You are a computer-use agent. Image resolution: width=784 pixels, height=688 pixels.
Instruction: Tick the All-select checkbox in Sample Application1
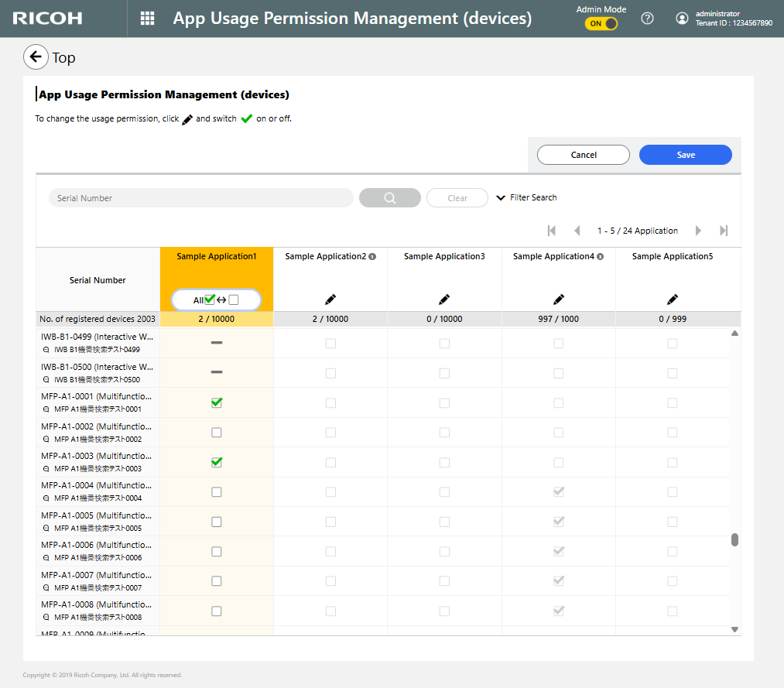[x=210, y=300]
